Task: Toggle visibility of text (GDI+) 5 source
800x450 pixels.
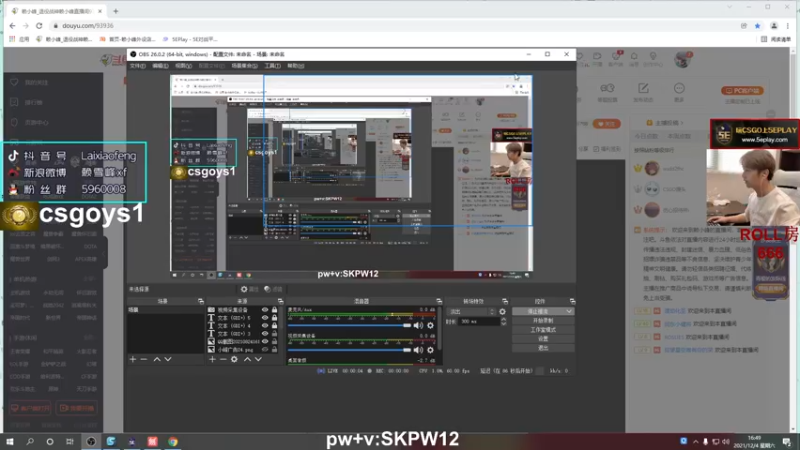Action: [265, 318]
